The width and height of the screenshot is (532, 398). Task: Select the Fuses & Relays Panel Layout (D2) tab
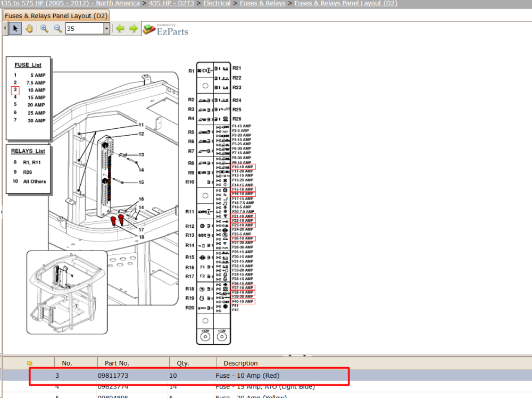pos(56,16)
